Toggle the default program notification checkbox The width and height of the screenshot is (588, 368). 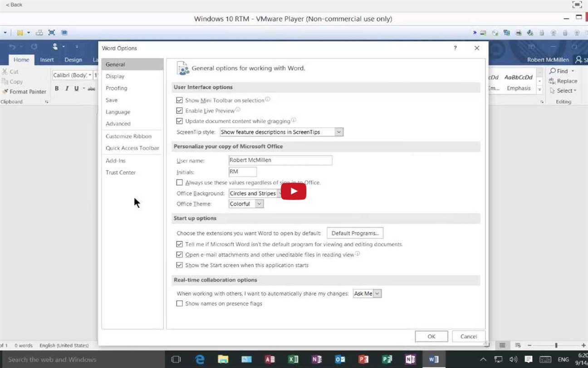pos(180,244)
